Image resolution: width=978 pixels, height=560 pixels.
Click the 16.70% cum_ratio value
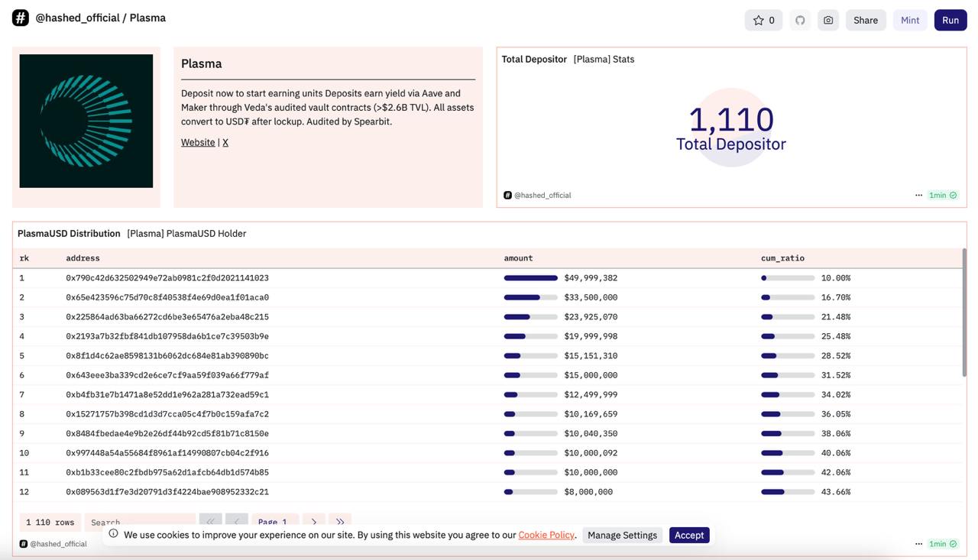[836, 297]
